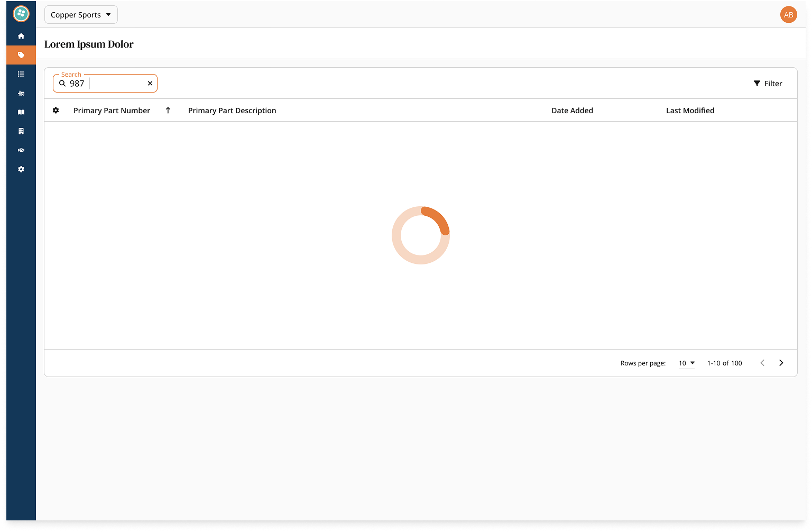This screenshot has width=812, height=532.
Task: Sort by Last Modified column
Action: click(690, 111)
